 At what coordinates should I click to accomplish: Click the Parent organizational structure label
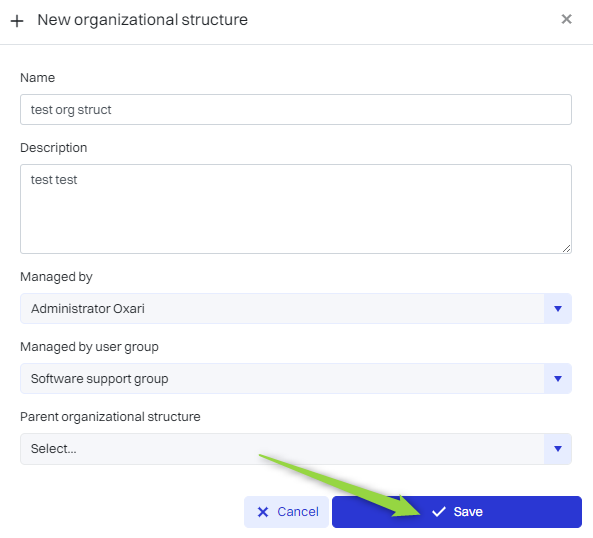point(110,417)
